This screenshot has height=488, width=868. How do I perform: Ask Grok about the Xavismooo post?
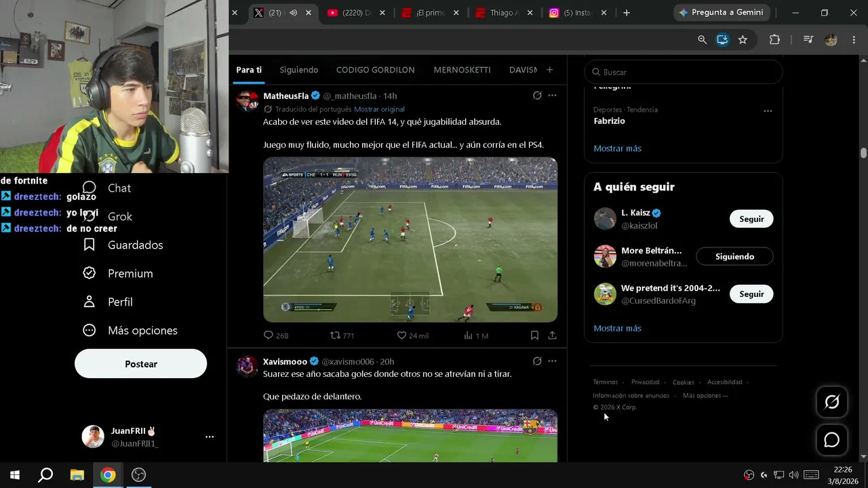[x=537, y=361]
